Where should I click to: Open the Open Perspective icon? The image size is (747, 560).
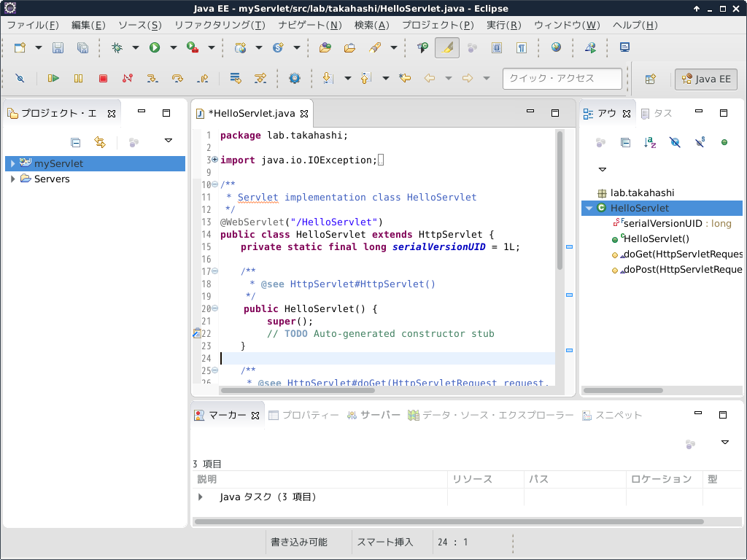click(651, 79)
